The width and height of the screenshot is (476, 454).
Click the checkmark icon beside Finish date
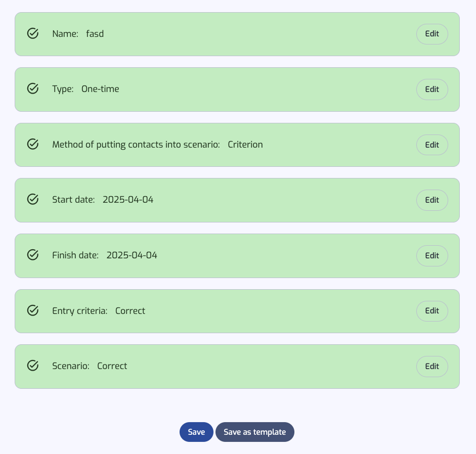pyautogui.click(x=33, y=255)
